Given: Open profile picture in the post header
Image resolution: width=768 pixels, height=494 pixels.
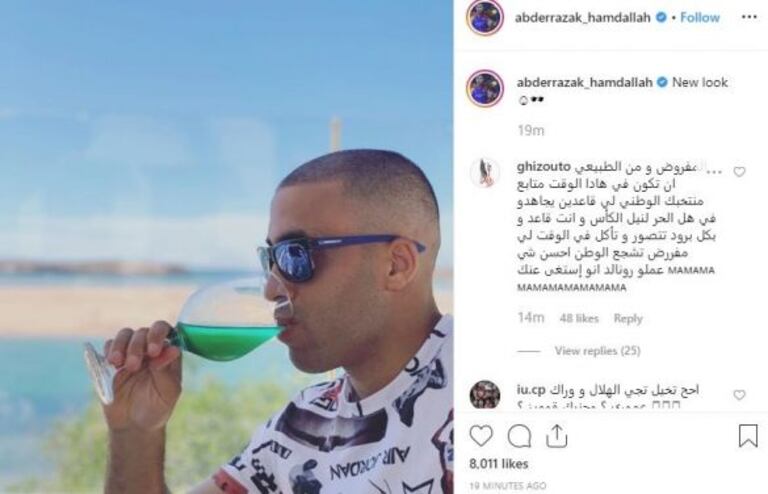Looking at the screenshot, I should point(485,18).
